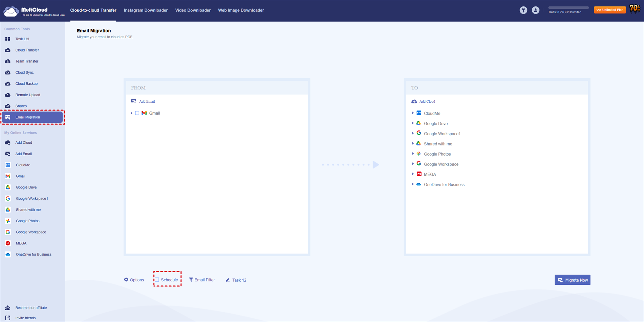Click the Add Cloud sidebar icon

point(7,143)
